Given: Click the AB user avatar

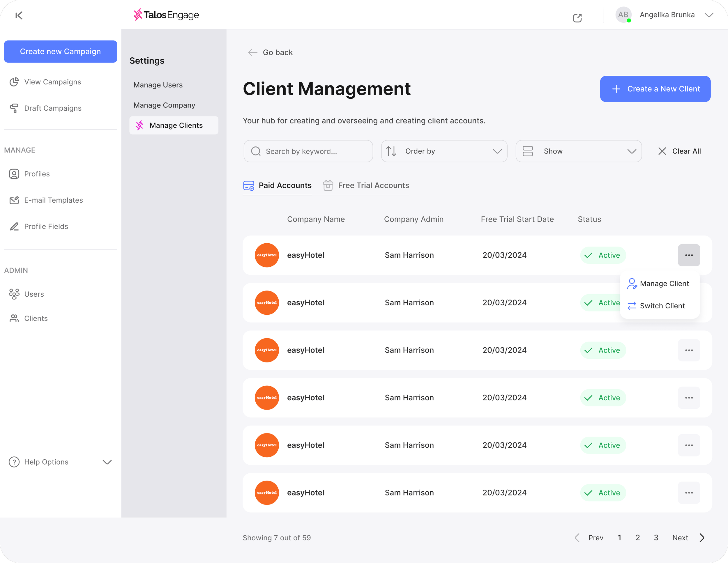Looking at the screenshot, I should coord(623,15).
